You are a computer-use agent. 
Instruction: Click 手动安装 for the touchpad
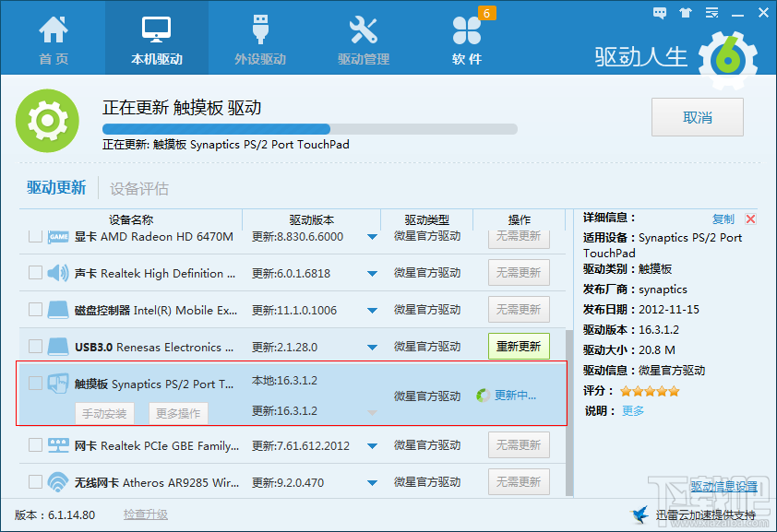click(104, 414)
